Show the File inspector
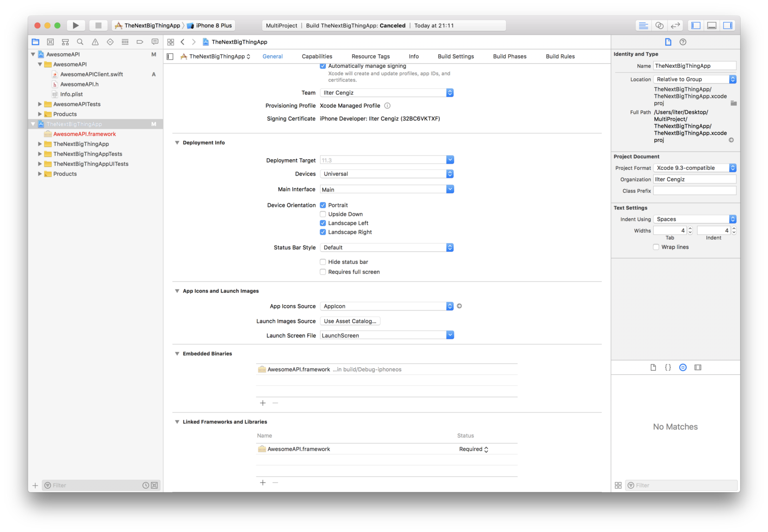The width and height of the screenshot is (768, 532). click(x=668, y=42)
